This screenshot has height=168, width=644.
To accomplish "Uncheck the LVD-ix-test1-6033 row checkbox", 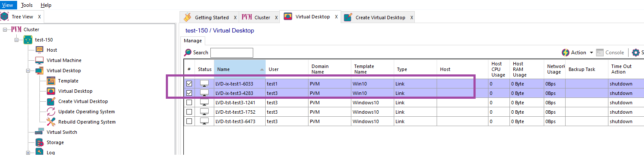I will tap(189, 84).
